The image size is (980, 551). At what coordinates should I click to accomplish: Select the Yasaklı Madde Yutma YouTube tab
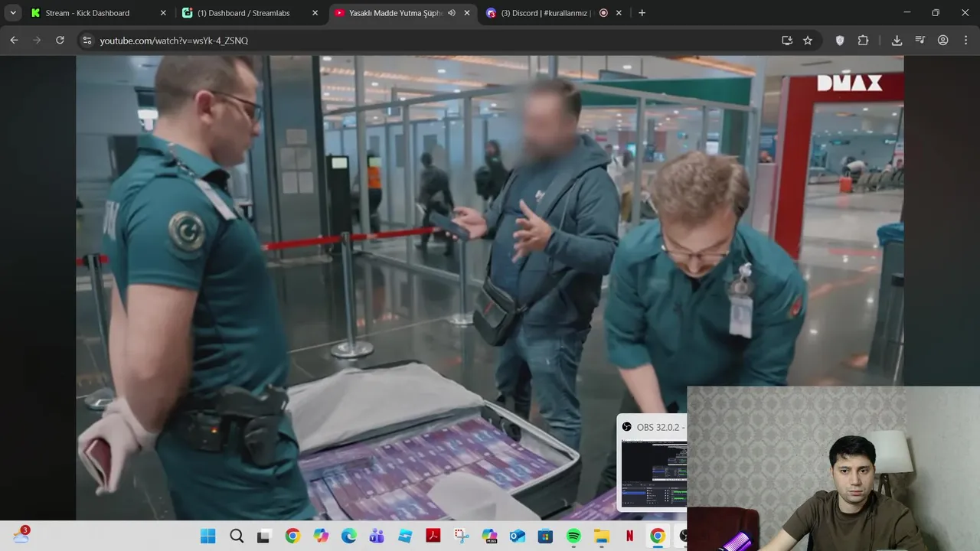(402, 13)
